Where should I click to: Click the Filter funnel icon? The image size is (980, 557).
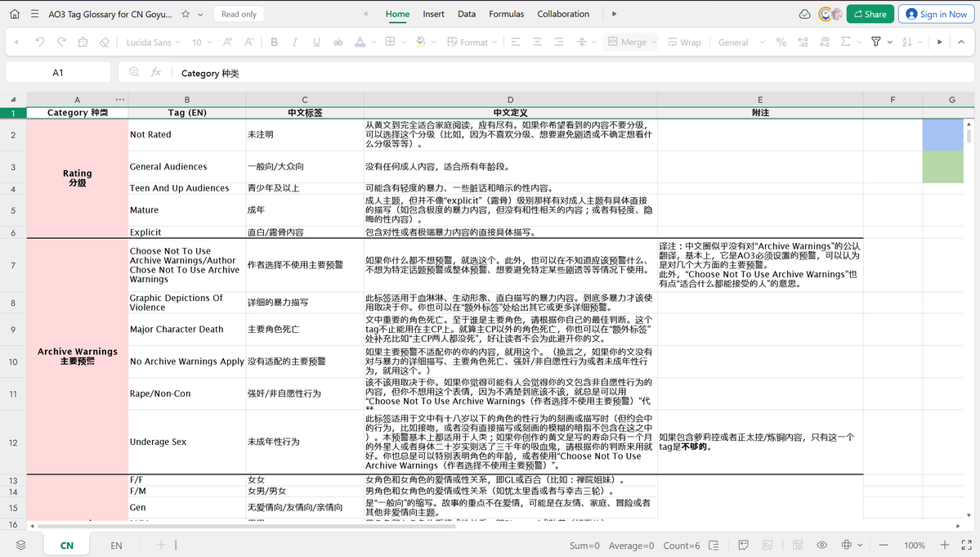click(x=876, y=42)
